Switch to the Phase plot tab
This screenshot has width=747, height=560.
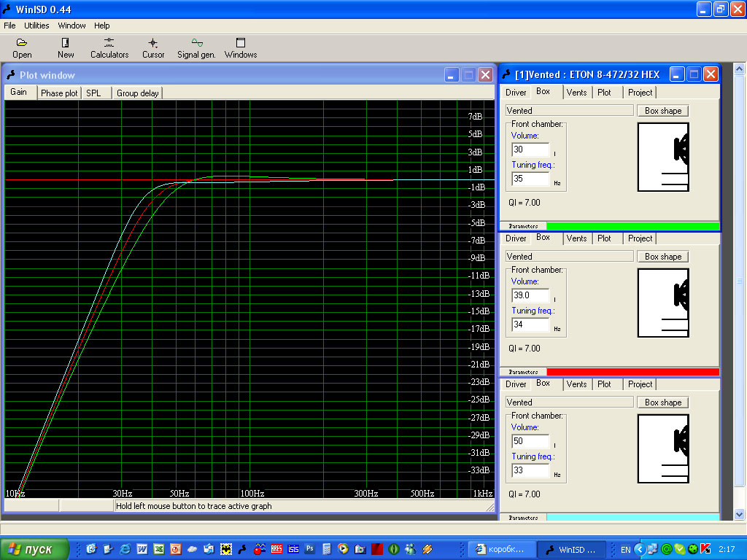59,93
